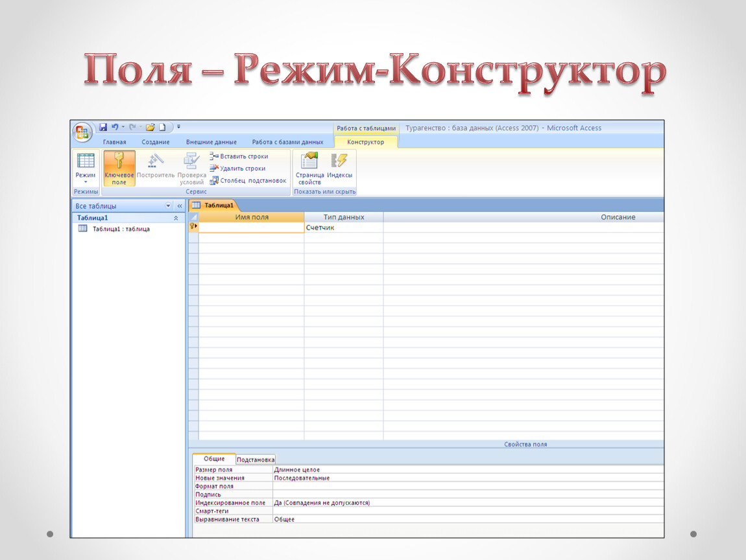The image size is (746, 560).
Task: Open the Работа с базами данных tab
Action: pyautogui.click(x=287, y=142)
